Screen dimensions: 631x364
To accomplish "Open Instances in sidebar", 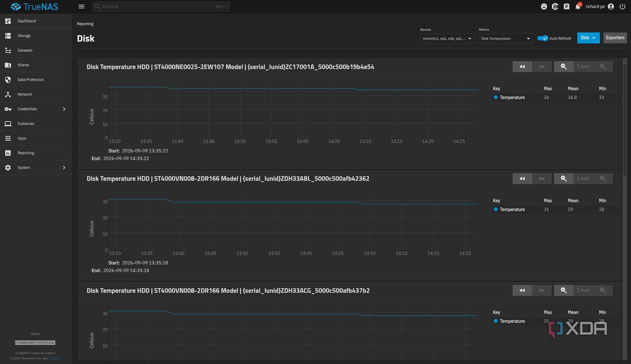I will coord(36,123).
